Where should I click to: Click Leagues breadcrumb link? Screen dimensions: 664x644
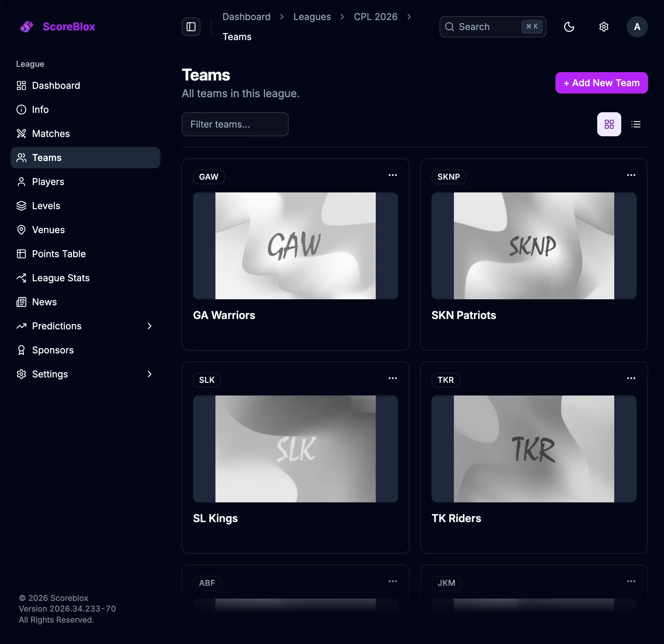[312, 17]
